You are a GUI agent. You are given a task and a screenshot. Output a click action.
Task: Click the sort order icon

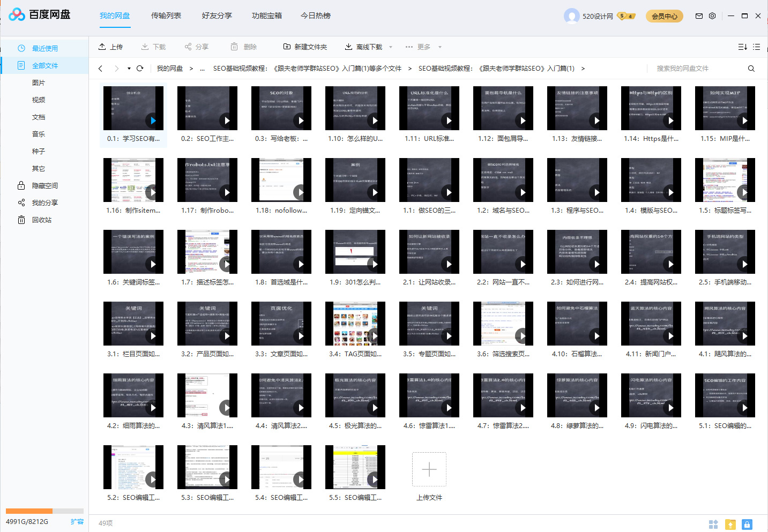point(742,47)
